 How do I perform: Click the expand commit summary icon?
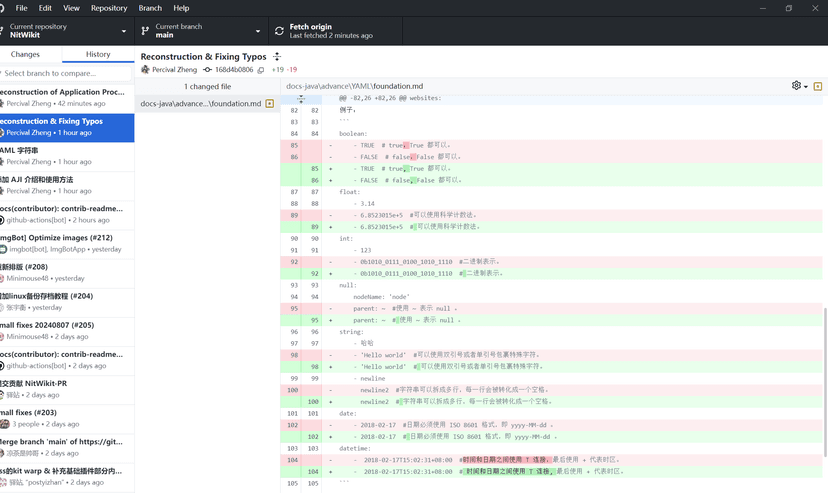[277, 57]
